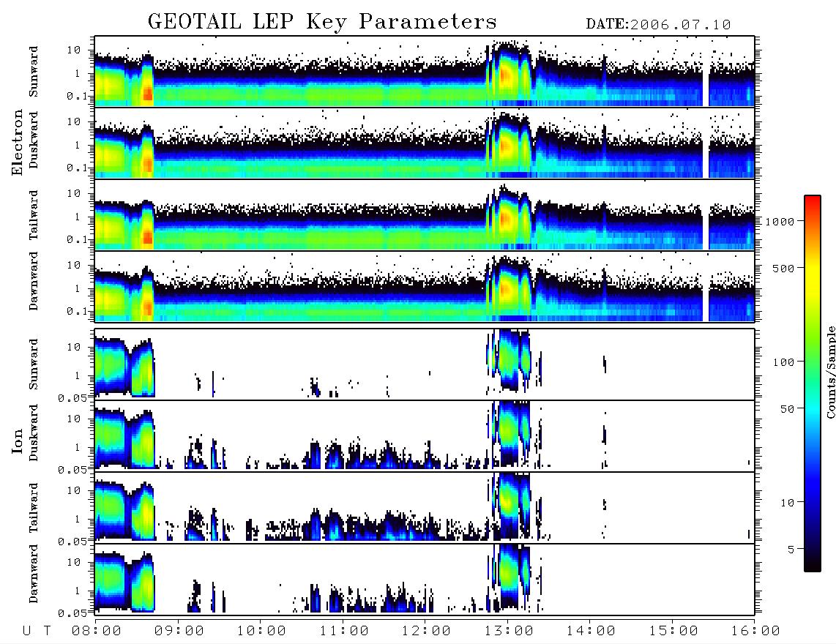Click the 100 tick on the colorbar
836x644 pixels.
point(784,362)
